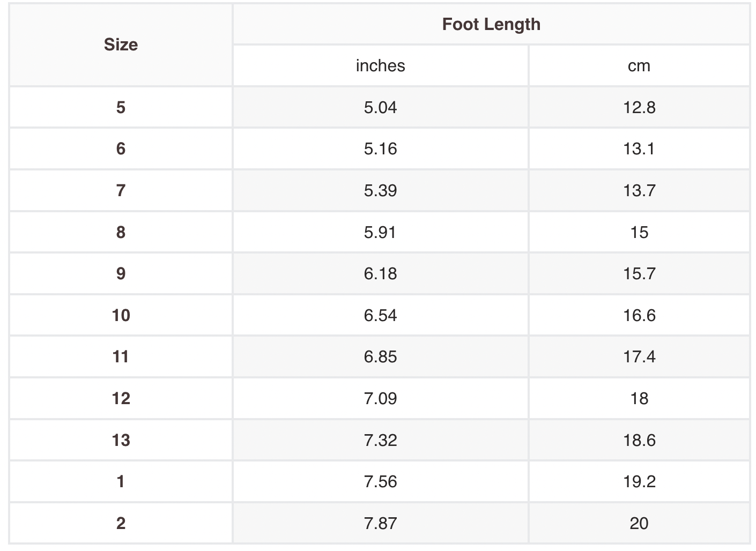The width and height of the screenshot is (756, 551).
Task: Click the size 11 row label
Action: pyautogui.click(x=121, y=356)
